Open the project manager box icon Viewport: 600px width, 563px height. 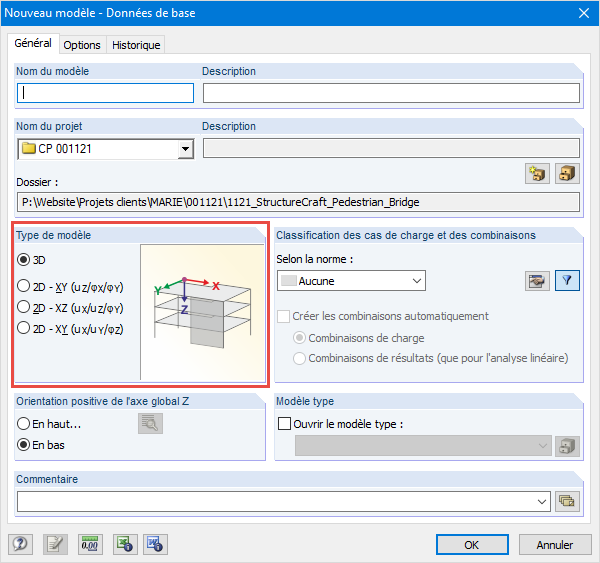567,174
